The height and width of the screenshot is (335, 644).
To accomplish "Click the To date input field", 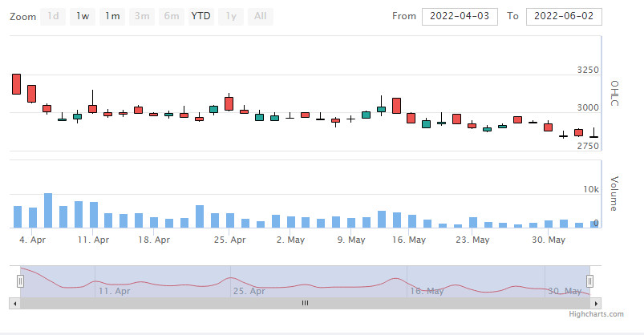I will [564, 16].
